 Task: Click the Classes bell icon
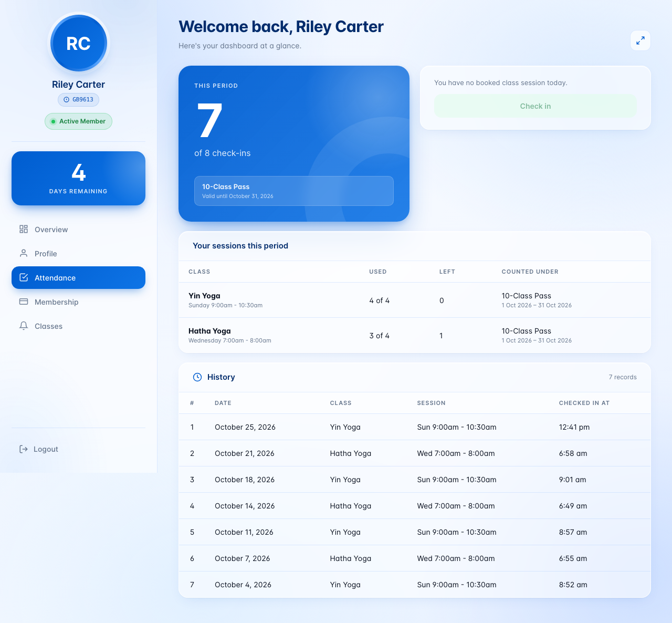[x=24, y=326]
